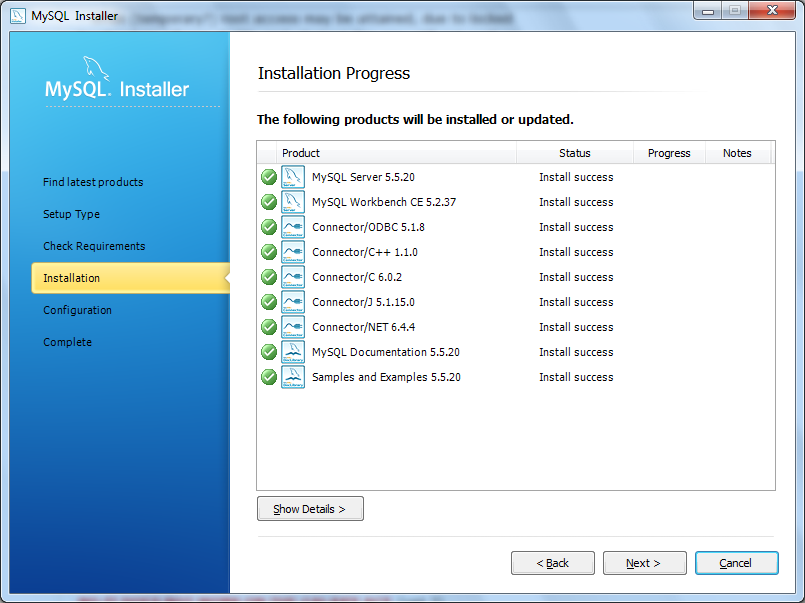Viewport: 805px width, 603px height.
Task: Click the Connector/J 5.1.15.0 product icon
Action: pos(293,302)
